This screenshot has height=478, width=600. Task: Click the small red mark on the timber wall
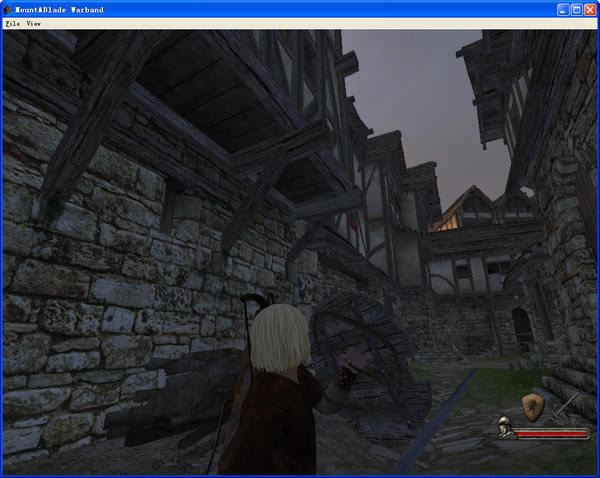tap(352, 228)
